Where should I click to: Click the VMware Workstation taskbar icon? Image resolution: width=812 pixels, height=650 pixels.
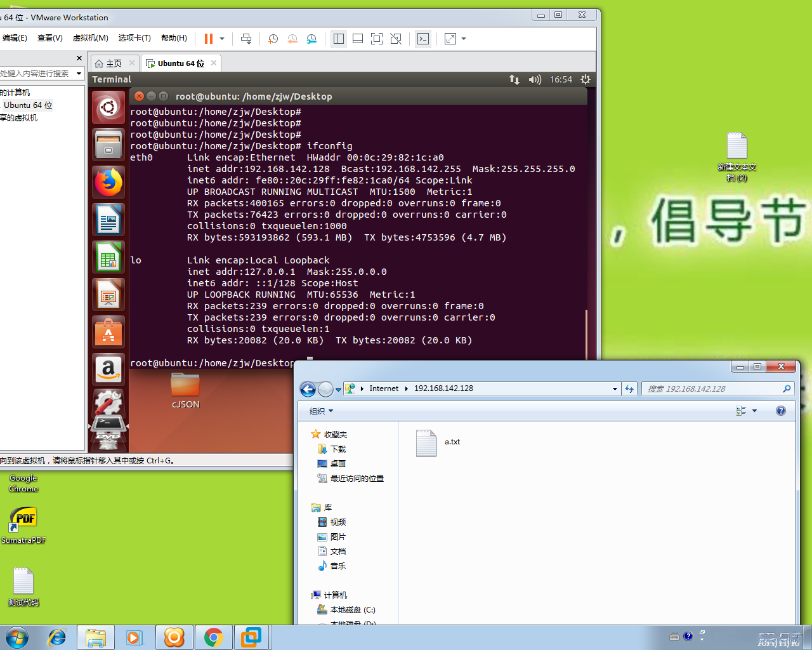[x=251, y=637]
